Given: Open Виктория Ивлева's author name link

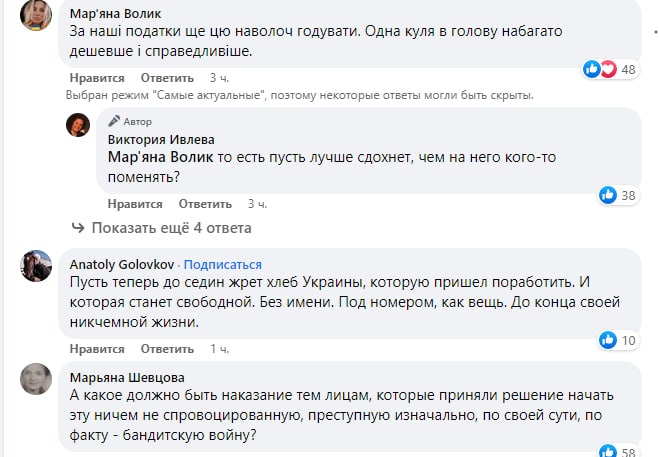Looking at the screenshot, I should point(159,139).
